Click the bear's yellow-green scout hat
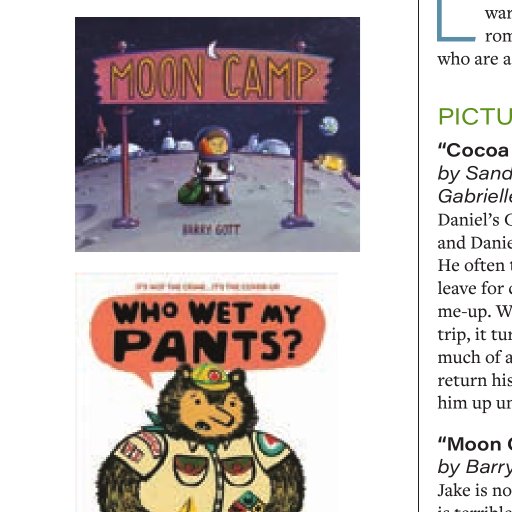This screenshot has width=512, height=512. click(x=211, y=377)
